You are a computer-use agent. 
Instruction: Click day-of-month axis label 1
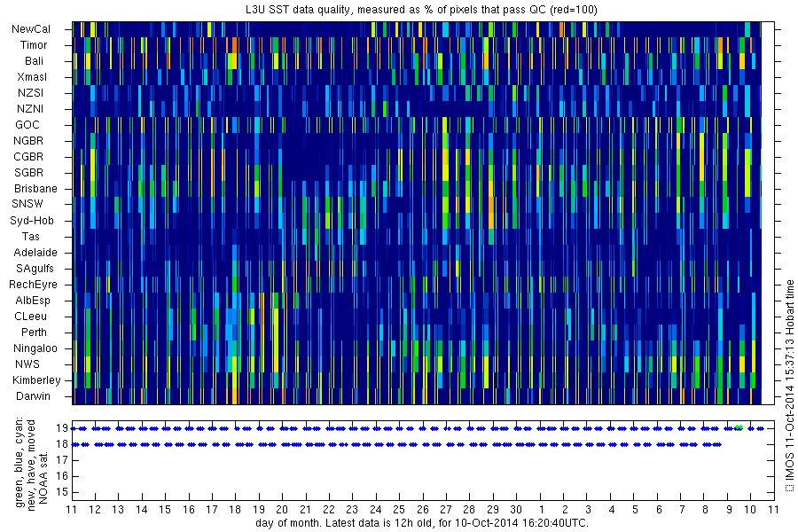click(x=542, y=509)
